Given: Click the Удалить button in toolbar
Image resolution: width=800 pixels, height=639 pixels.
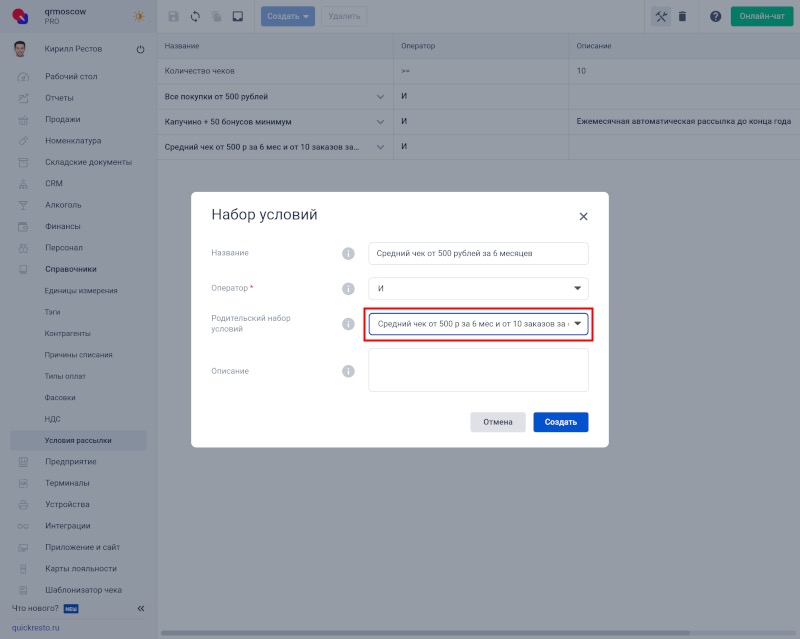Looking at the screenshot, I should (x=344, y=16).
